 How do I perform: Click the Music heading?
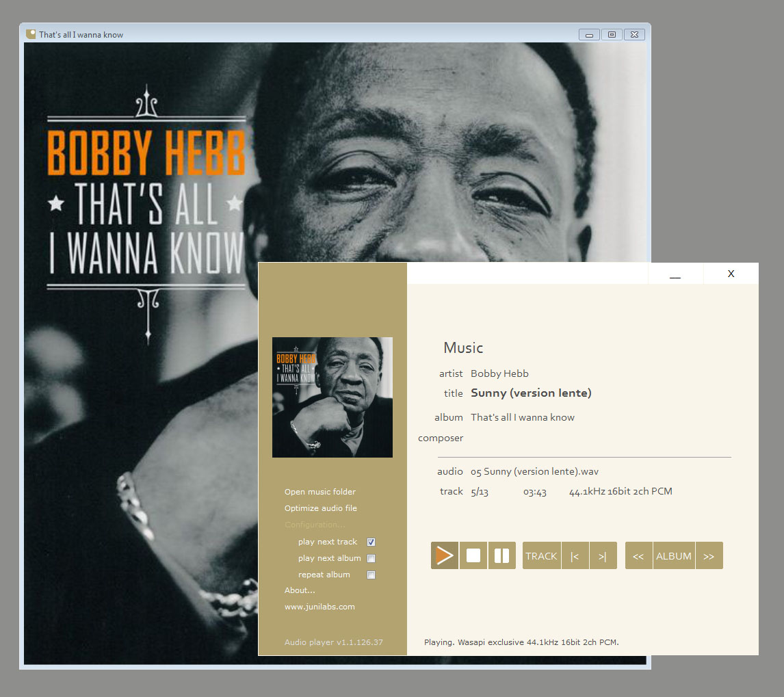pyautogui.click(x=463, y=347)
